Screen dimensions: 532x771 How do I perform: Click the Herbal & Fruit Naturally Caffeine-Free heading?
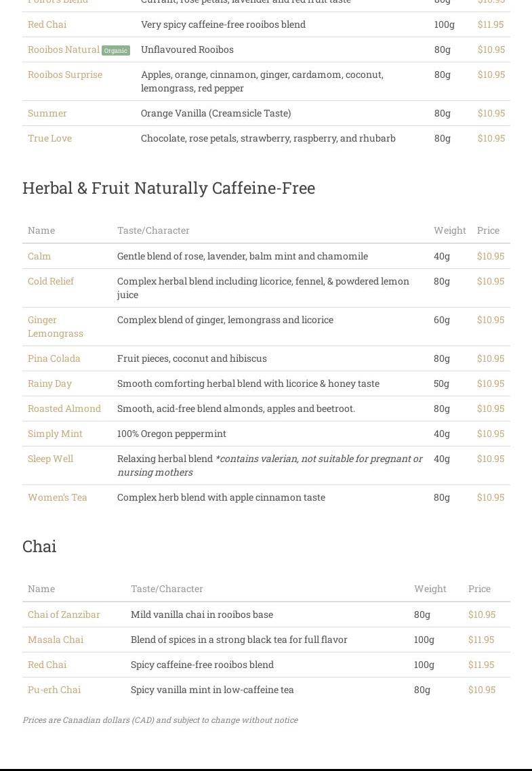pos(169,188)
